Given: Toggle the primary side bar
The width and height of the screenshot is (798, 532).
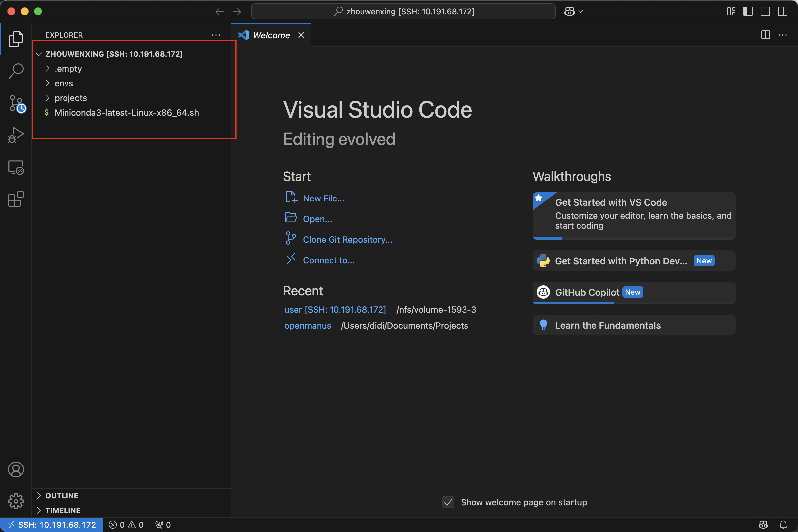Looking at the screenshot, I should pos(748,12).
